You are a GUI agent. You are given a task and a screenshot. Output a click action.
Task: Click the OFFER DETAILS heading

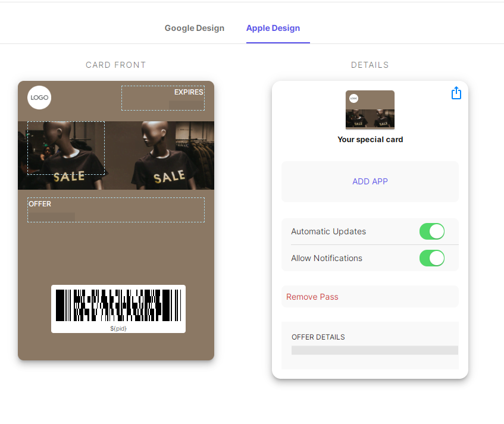[318, 337]
